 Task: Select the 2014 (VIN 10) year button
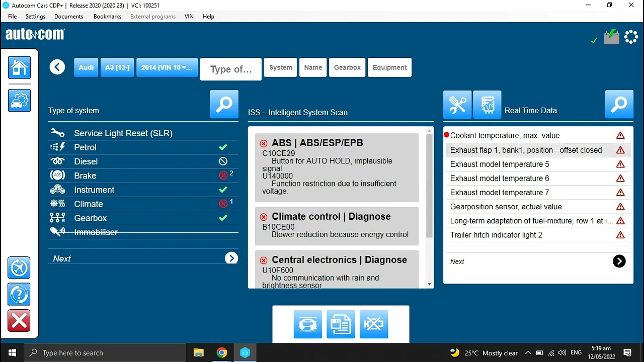[x=167, y=67]
